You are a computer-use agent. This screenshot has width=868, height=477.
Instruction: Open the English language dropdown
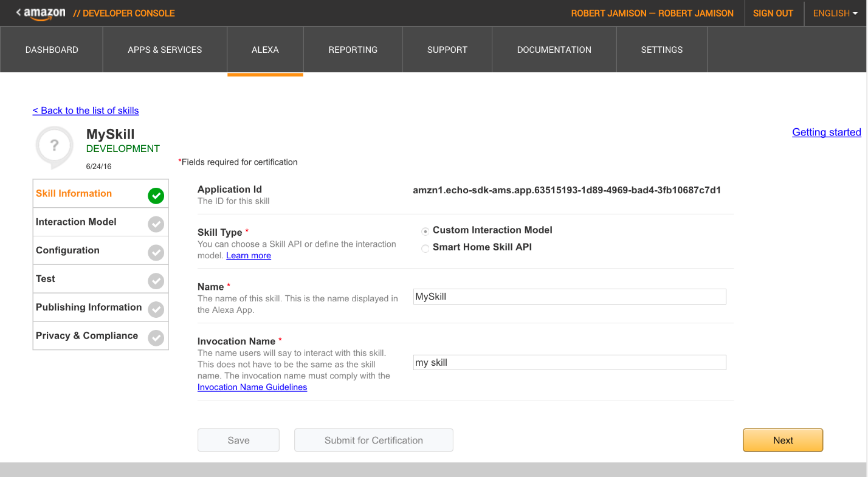click(x=835, y=13)
